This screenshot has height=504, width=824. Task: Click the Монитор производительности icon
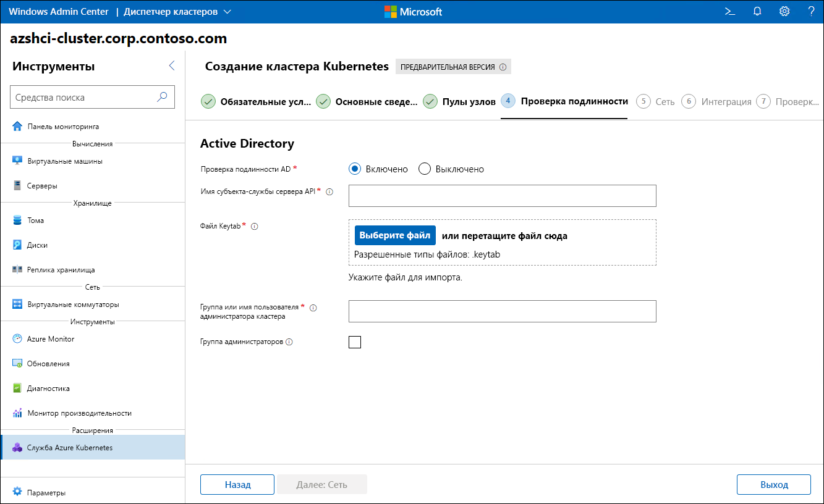click(17, 413)
